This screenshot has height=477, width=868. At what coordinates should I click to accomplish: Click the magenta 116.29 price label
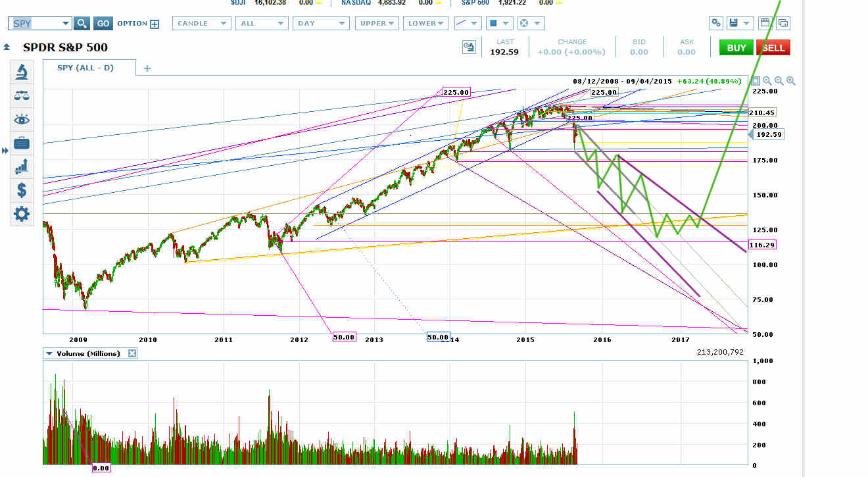click(x=762, y=245)
